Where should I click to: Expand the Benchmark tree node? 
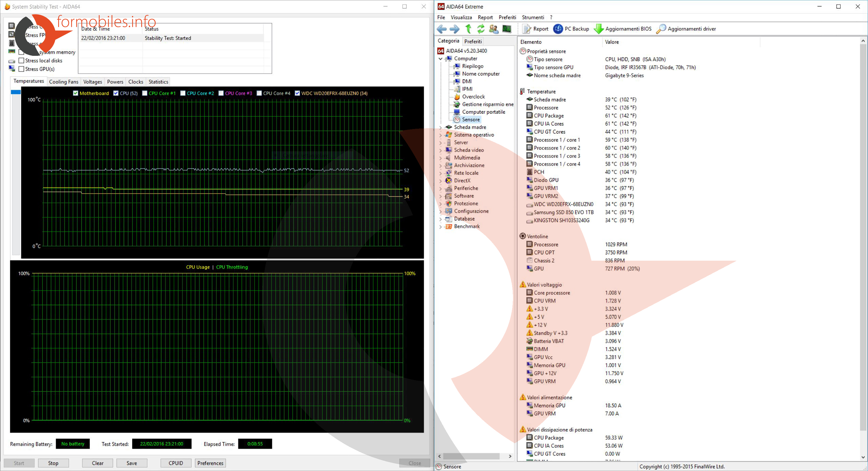pyautogui.click(x=440, y=227)
